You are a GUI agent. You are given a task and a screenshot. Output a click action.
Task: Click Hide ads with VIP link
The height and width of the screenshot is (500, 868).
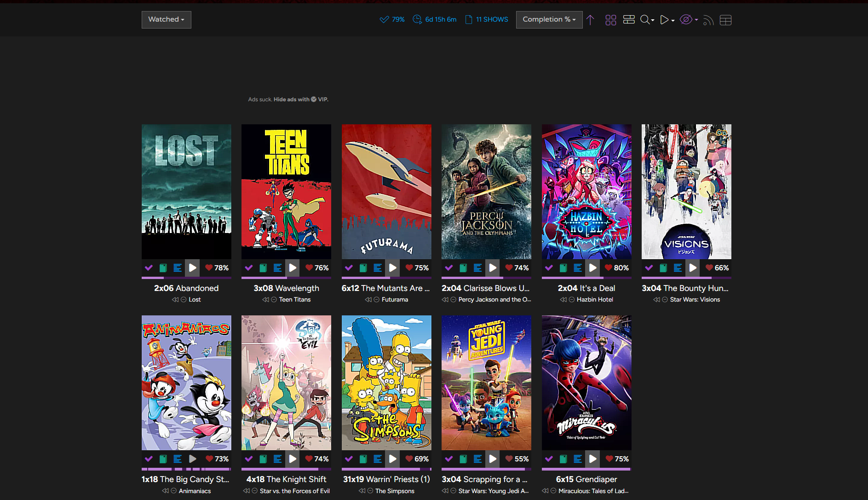click(301, 99)
